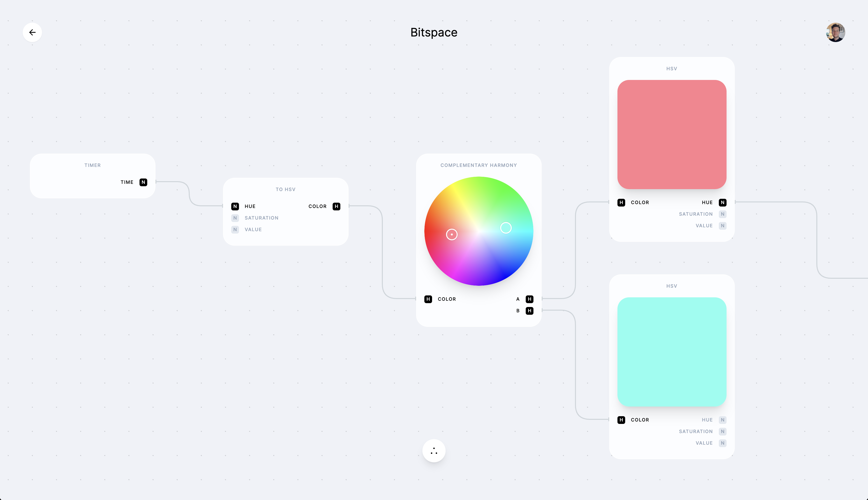Click the user profile avatar icon

[x=835, y=32]
